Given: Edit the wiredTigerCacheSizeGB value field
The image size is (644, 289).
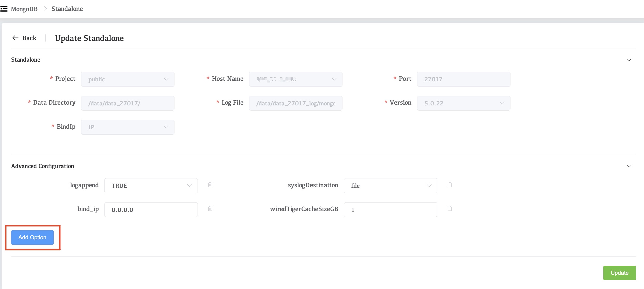Looking at the screenshot, I should 391,210.
